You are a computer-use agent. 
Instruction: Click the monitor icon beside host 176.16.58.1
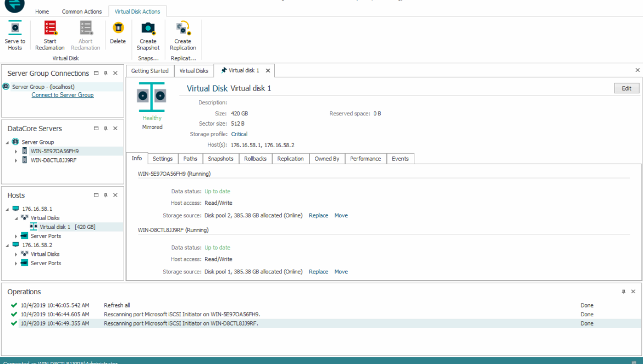tap(15, 209)
